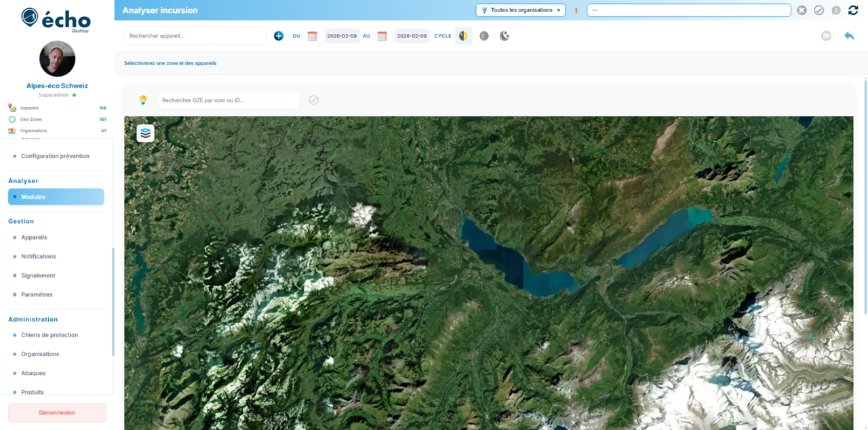Viewport: 868px width, 430px height.
Task: Expand the Toutes les organisations dropdown
Action: (520, 10)
